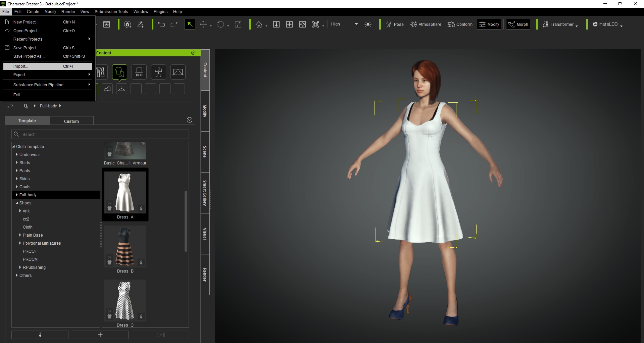Open the circled chevron options dropdown
The height and width of the screenshot is (343, 644).
pyautogui.click(x=190, y=120)
